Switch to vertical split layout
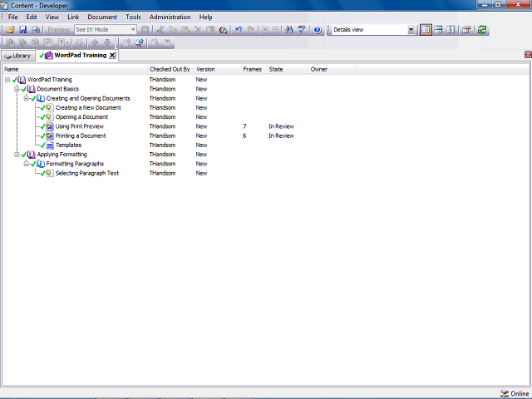The image size is (532, 399). tap(451, 30)
